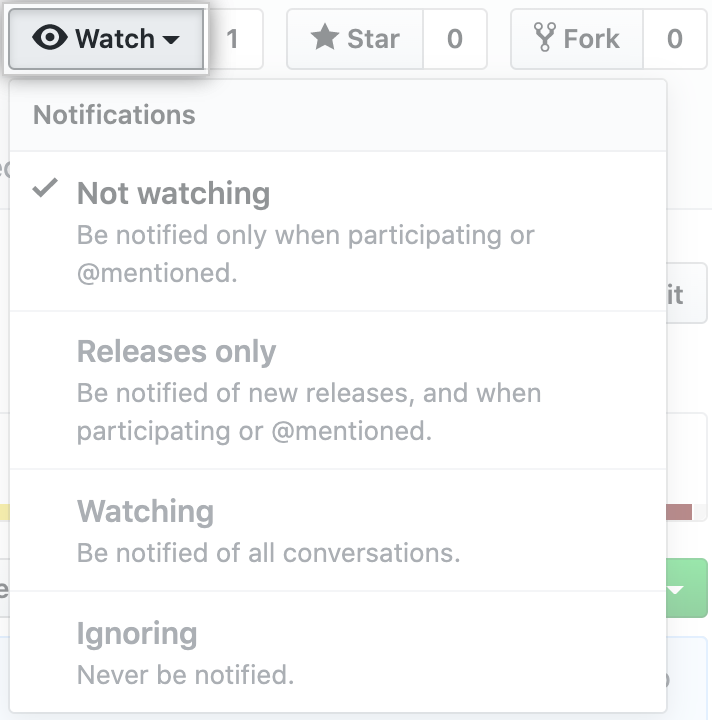
Task: Select the Ignoring notification option
Action: click(338, 652)
